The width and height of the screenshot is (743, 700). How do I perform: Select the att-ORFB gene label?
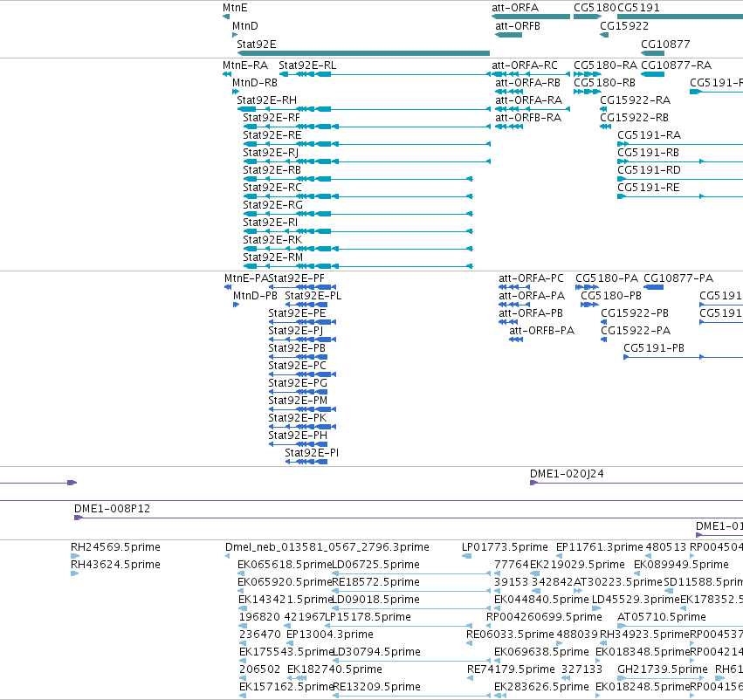point(518,25)
